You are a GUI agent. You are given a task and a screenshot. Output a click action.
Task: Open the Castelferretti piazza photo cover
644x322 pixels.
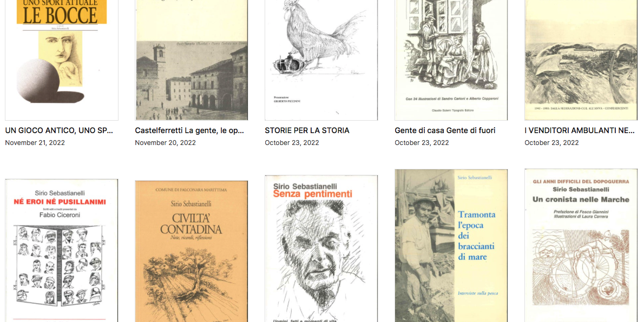pyautogui.click(x=192, y=60)
